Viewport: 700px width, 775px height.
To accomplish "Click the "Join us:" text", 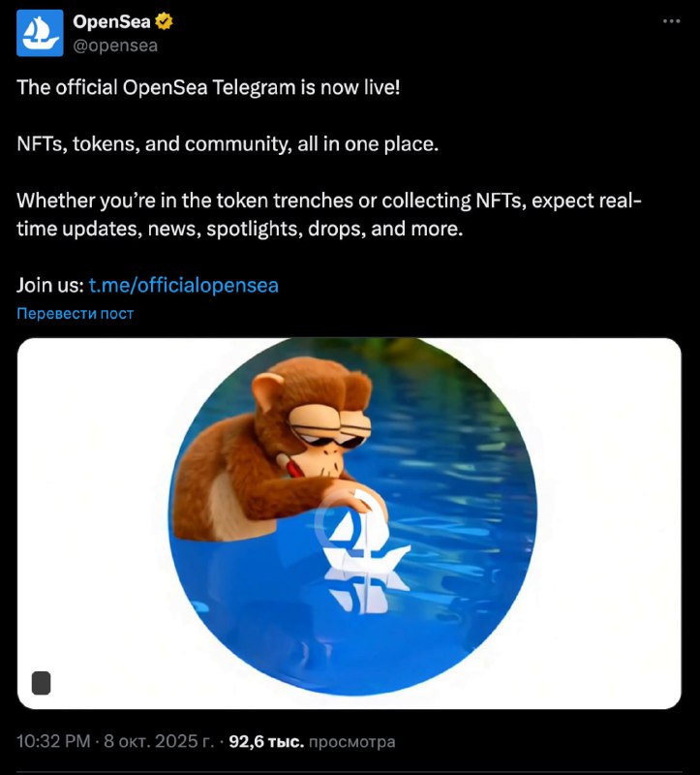I will (x=49, y=285).
